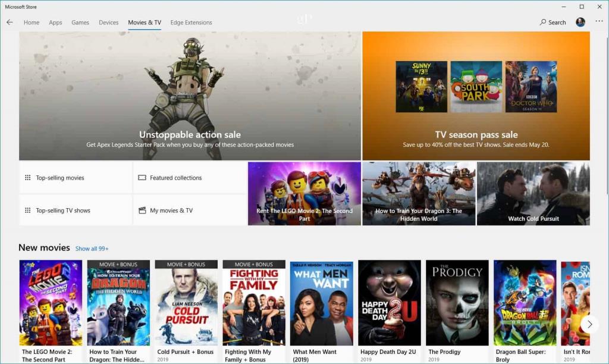
Task: Click the Top-selling movies grid icon
Action: 27,177
